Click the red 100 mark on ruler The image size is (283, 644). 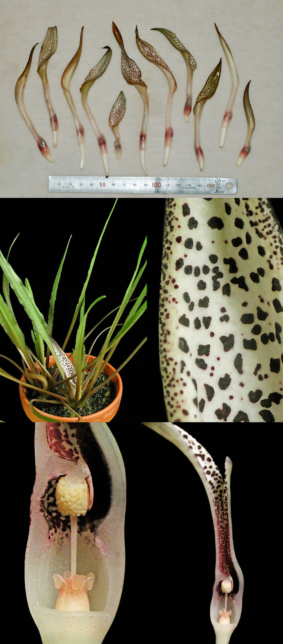pos(156,185)
